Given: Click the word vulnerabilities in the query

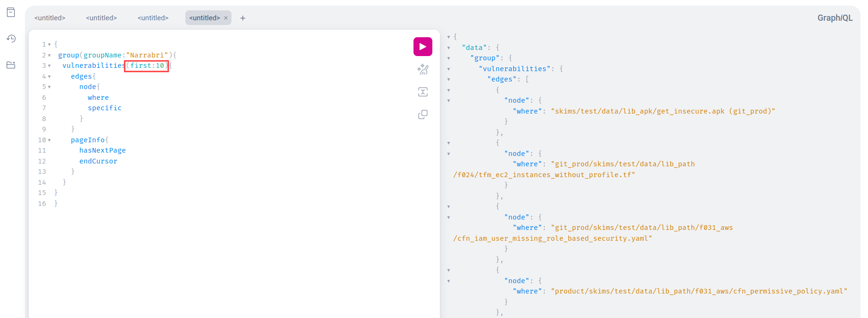Looking at the screenshot, I should point(94,65).
